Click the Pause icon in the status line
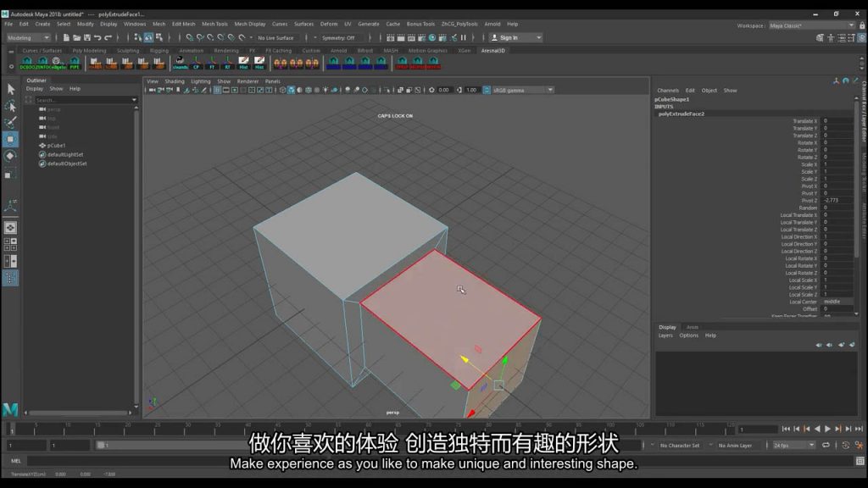This screenshot has width=868, height=488. click(464, 37)
